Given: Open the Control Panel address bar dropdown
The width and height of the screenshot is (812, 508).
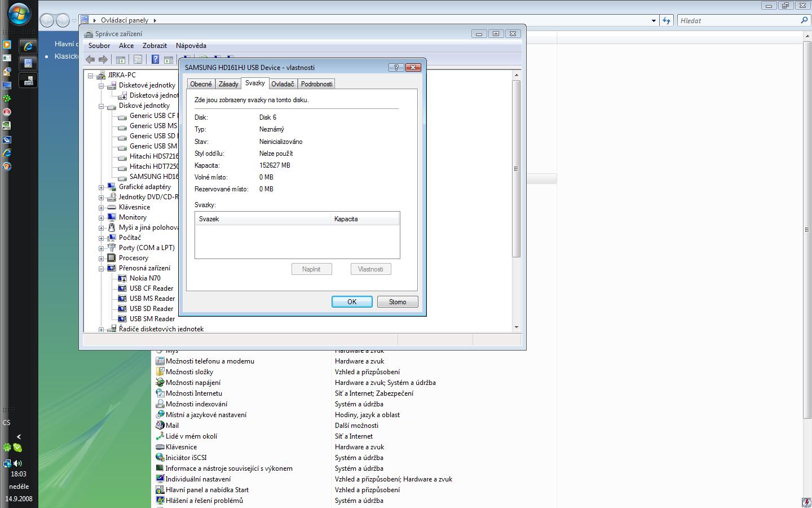Looking at the screenshot, I should [654, 20].
